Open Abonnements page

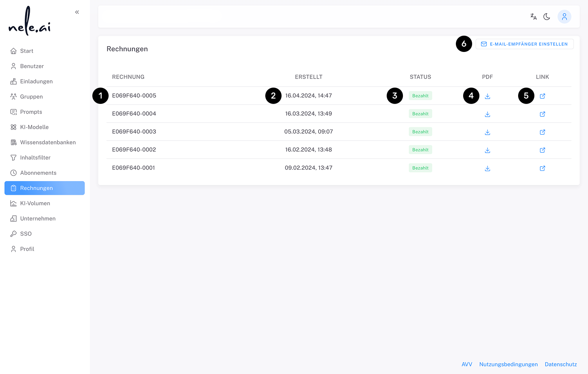45,173
